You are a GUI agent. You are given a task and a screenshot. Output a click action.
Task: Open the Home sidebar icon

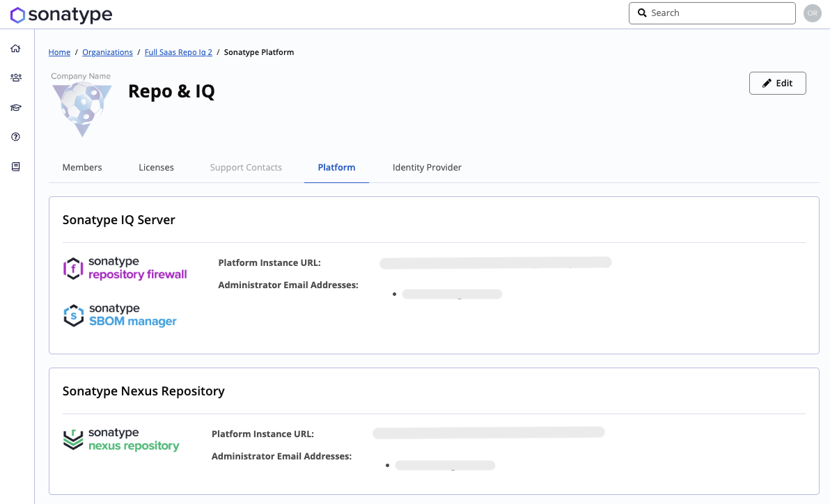(x=15, y=48)
